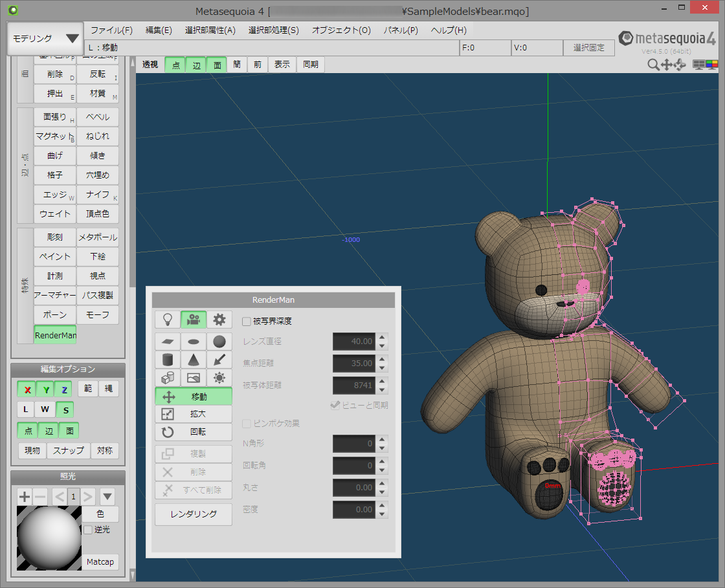The height and width of the screenshot is (588, 725).
Task: Click the Matcap button
Action: click(x=100, y=561)
